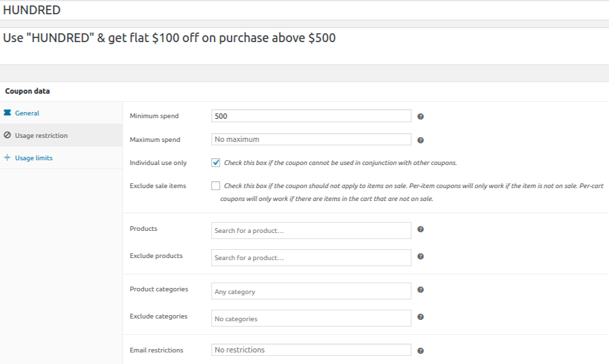Click the General ticket icon
This screenshot has height=364, width=609.
click(x=7, y=113)
